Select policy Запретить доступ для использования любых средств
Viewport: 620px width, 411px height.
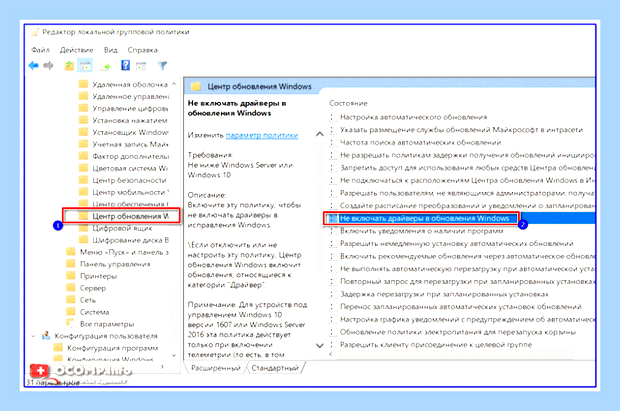pos(467,168)
